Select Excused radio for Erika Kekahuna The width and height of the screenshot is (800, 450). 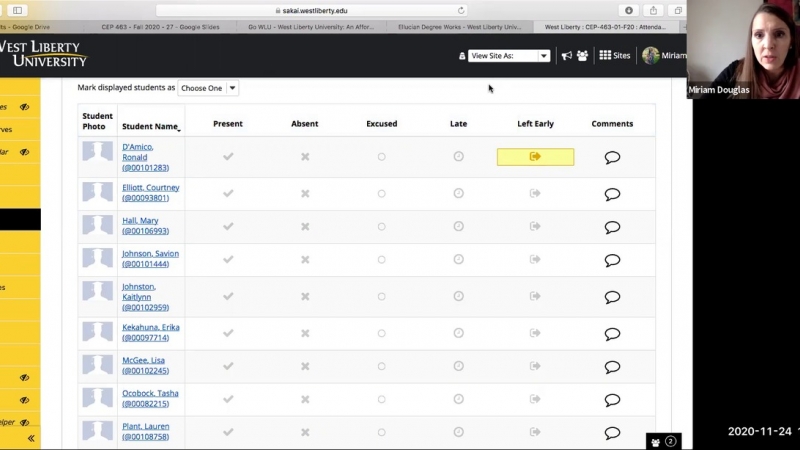381,333
